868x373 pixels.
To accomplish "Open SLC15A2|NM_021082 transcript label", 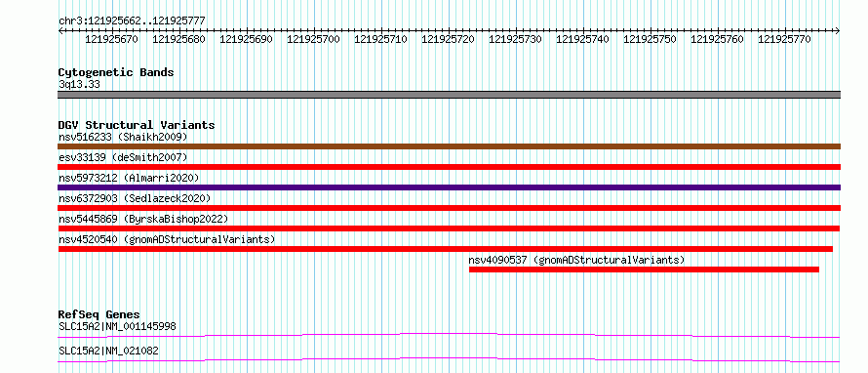I will 108,351.
